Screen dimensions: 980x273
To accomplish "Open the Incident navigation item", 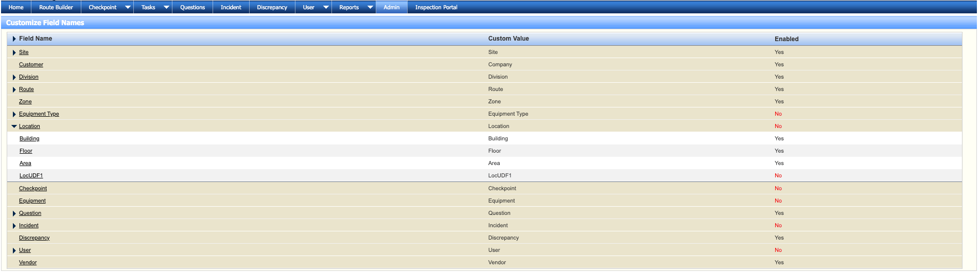I will coord(231,7).
